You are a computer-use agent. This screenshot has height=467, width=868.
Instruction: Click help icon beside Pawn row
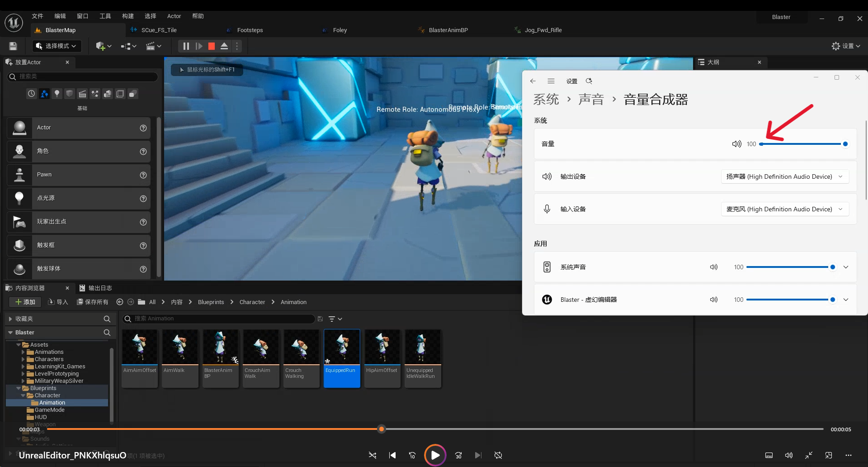point(143,175)
